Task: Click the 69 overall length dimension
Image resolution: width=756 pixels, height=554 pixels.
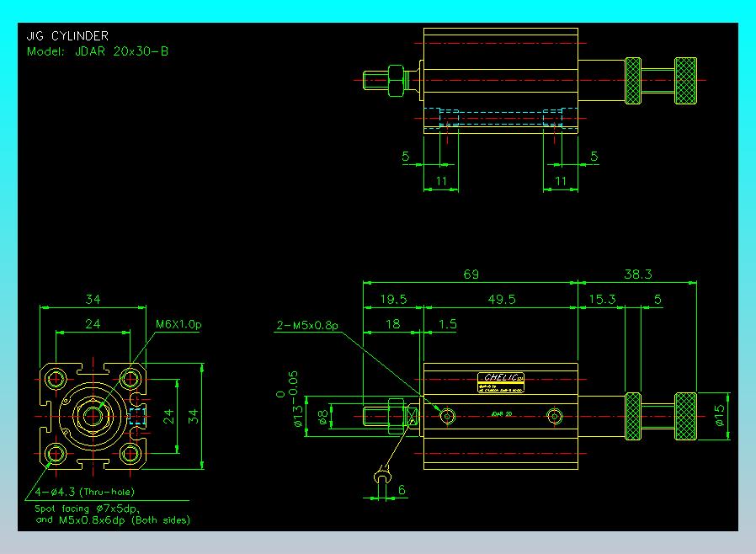Action: tap(471, 274)
